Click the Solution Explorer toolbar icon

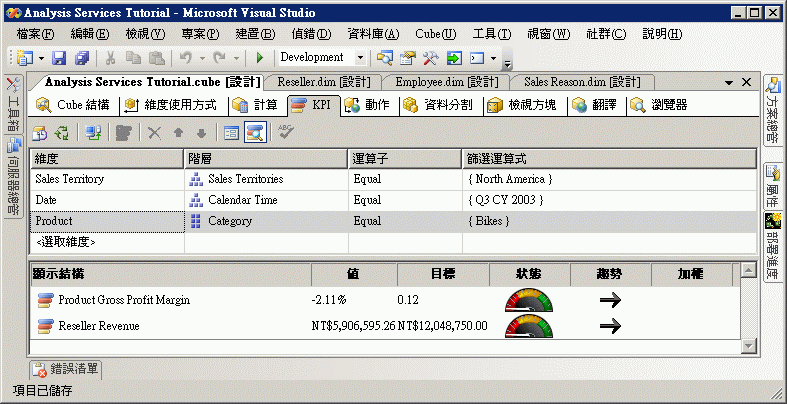pyautogui.click(x=385, y=58)
